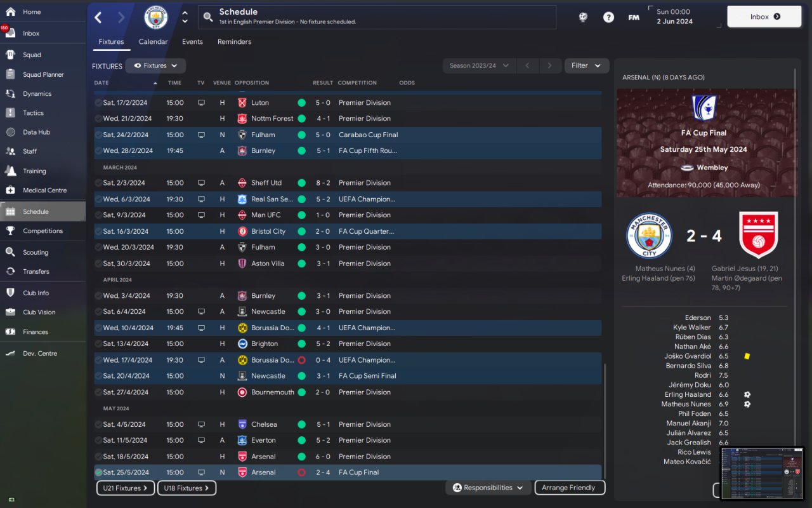Click the search magnifier icon
This screenshot has width=812, height=508.
[x=208, y=17]
